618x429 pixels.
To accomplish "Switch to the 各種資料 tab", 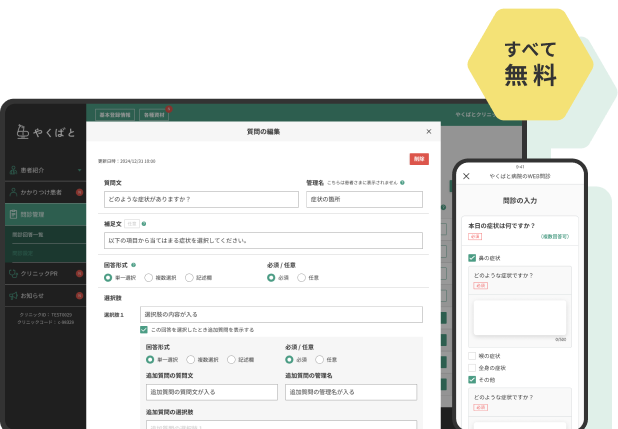I will (154, 115).
